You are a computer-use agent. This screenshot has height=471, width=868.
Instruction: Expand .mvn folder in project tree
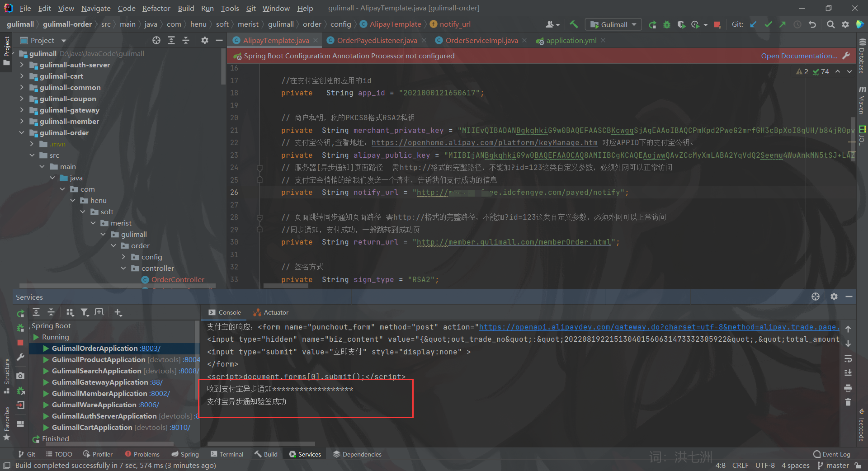[32, 144]
